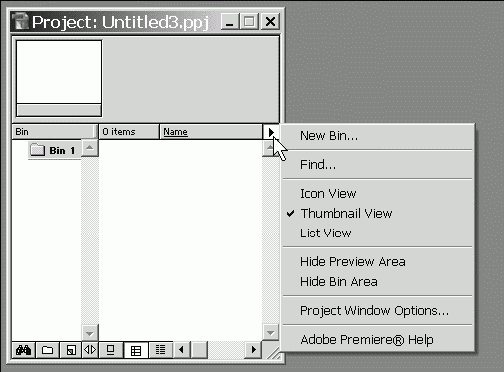The height and width of the screenshot is (372, 504).
Task: Click the New Bin folder icon
Action: click(x=47, y=350)
